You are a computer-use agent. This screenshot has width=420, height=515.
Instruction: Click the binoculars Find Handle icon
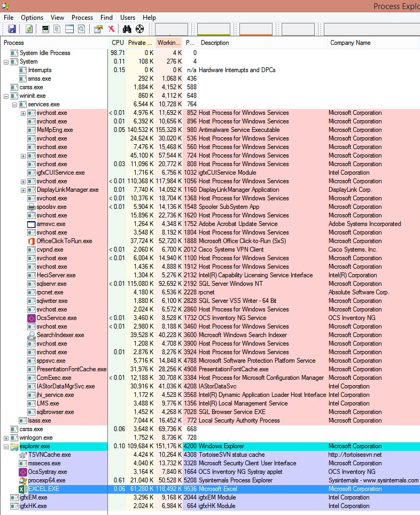pos(127,29)
